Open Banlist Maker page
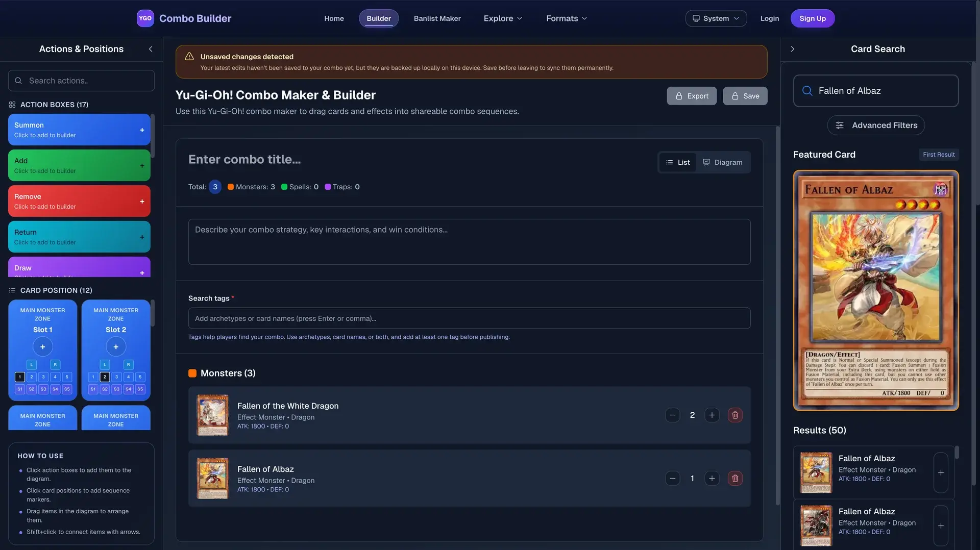Screen dimensions: 980x550 [x=437, y=18]
